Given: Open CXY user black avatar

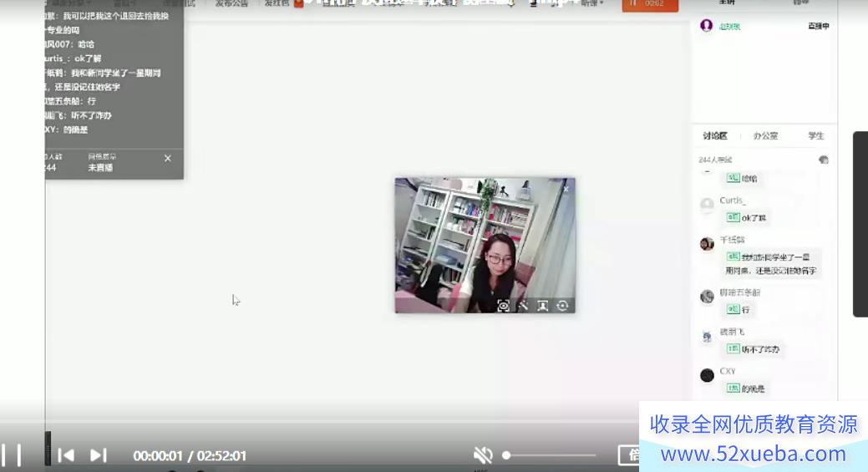Looking at the screenshot, I should tap(707, 375).
